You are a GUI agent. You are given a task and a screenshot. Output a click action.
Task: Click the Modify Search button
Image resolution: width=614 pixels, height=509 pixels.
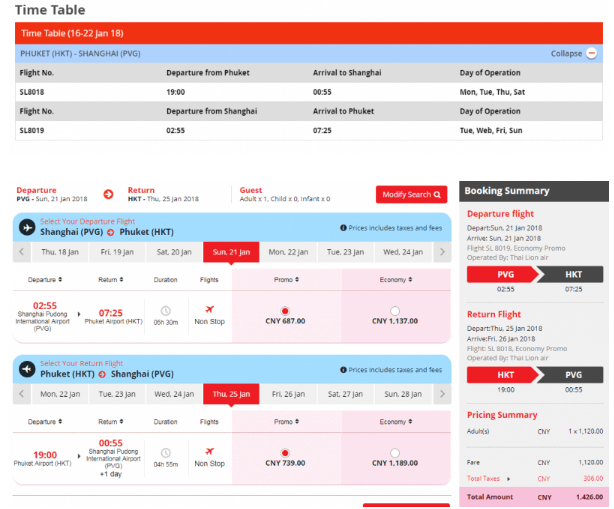[411, 195]
